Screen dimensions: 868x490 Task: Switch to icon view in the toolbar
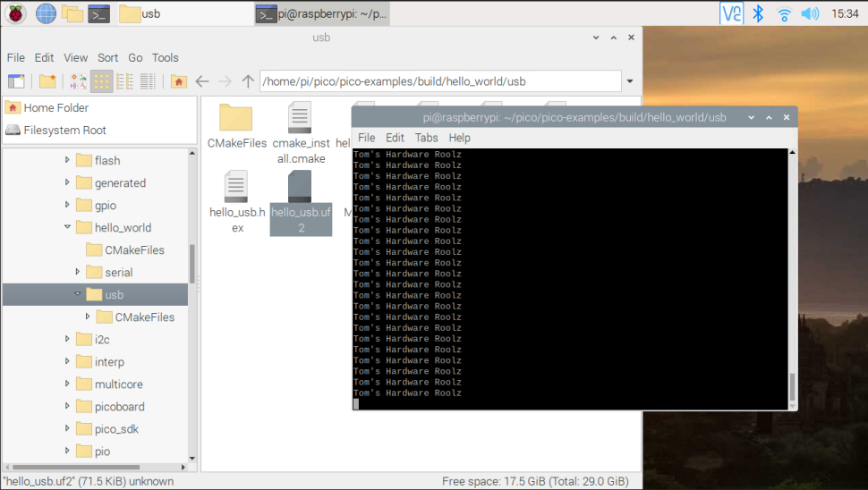tap(102, 81)
